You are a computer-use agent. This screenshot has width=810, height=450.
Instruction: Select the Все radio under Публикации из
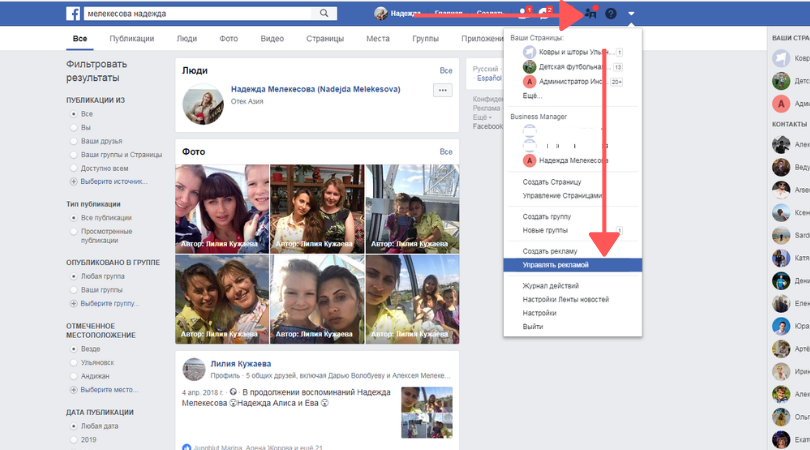(73, 114)
